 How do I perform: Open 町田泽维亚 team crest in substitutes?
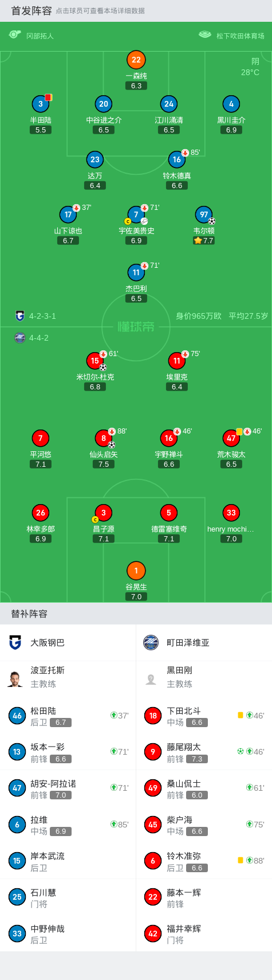click(151, 642)
